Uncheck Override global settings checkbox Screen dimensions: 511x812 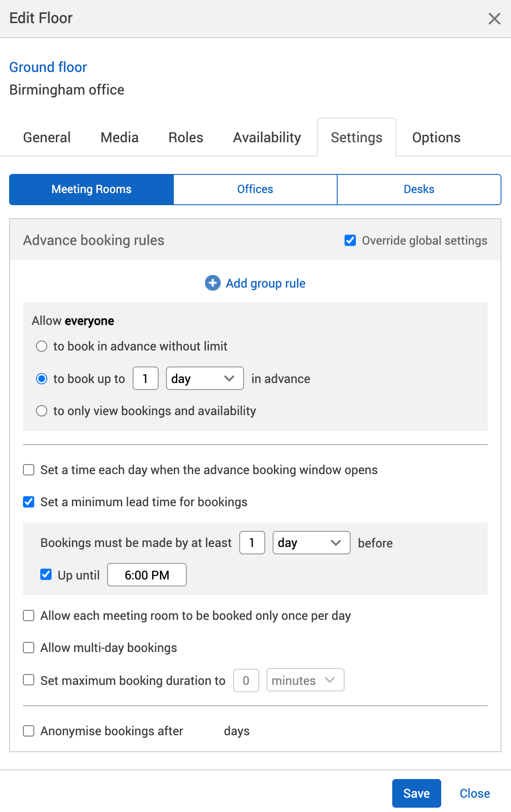click(350, 240)
